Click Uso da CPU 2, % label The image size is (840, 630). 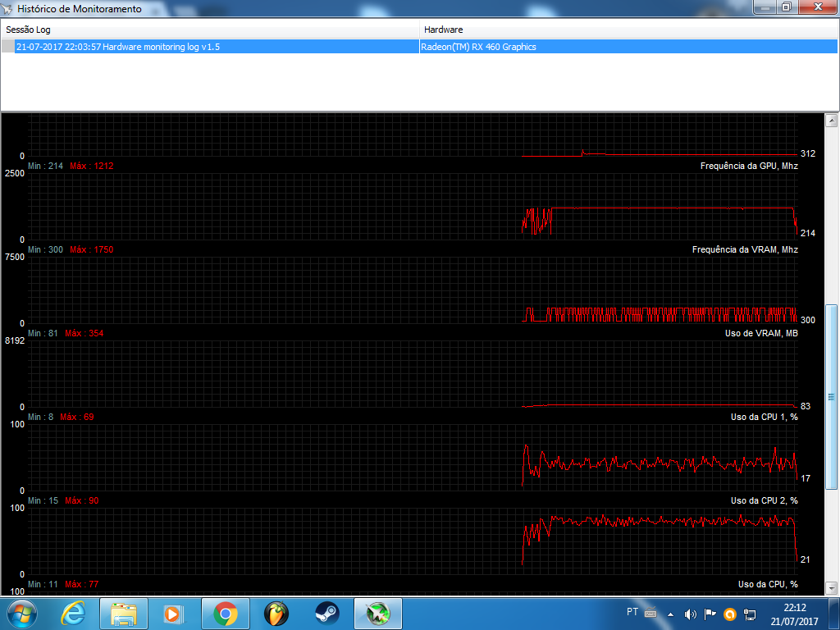(764, 500)
